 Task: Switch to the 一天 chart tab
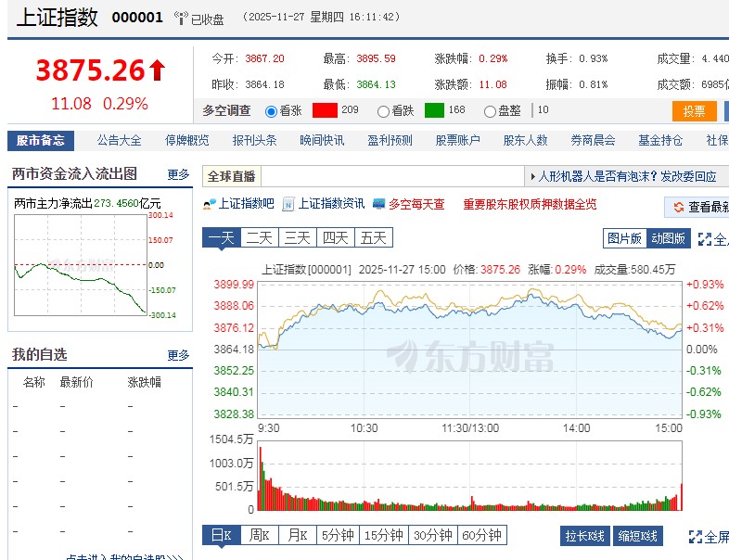(x=222, y=238)
